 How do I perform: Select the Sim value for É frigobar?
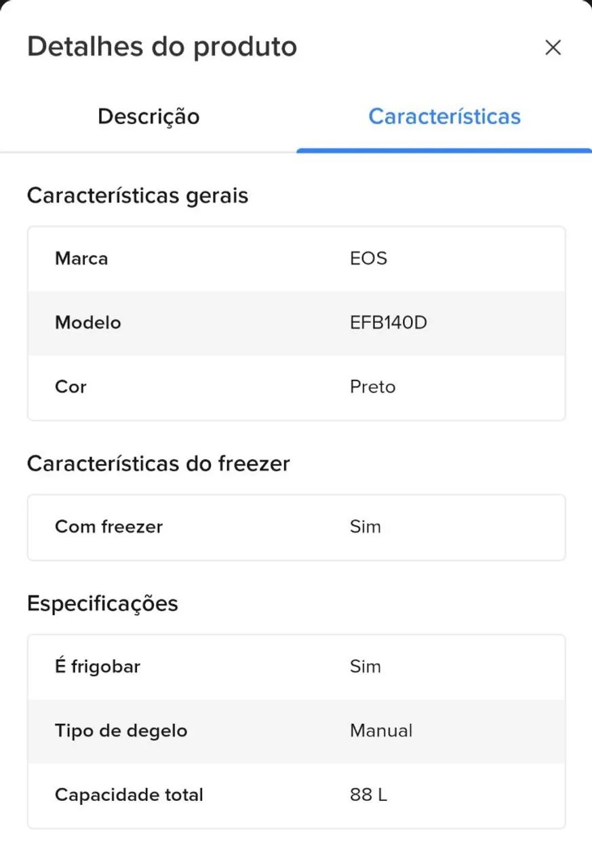(x=365, y=667)
